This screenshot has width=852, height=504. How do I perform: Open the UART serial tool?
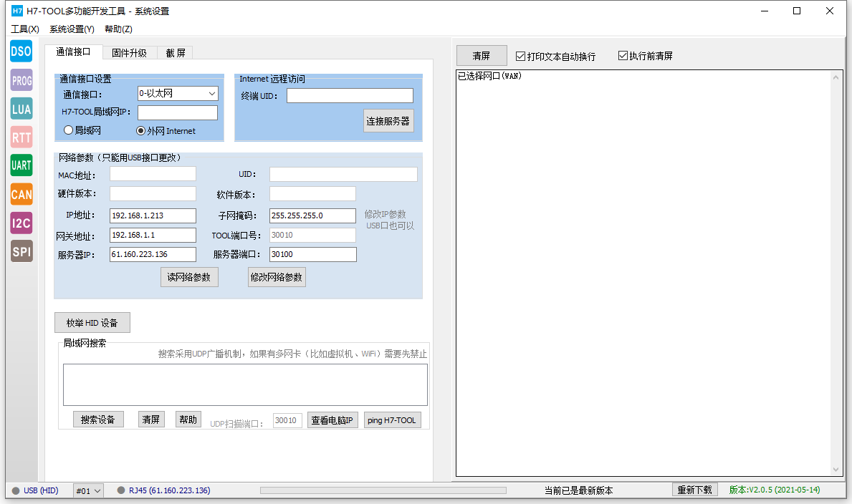pos(21,165)
